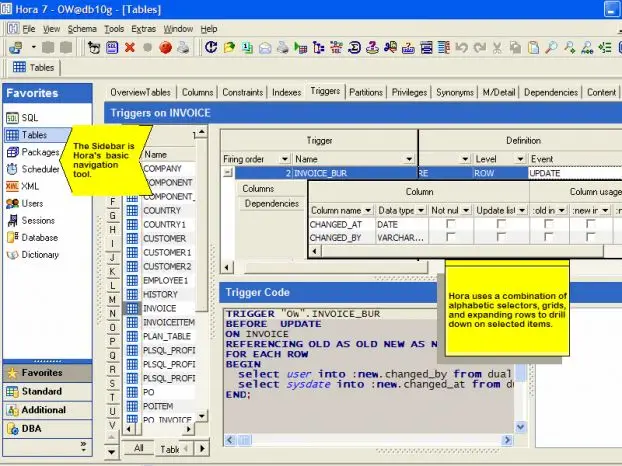Click the clipboard paste toolbar icon
Image resolution: width=622 pixels, height=466 pixels.
pos(533,48)
